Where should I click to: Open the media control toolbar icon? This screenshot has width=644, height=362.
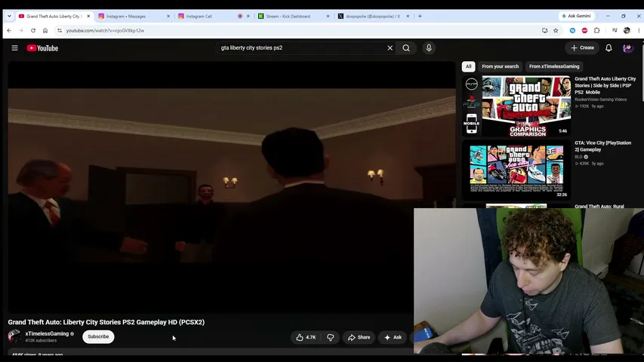coord(615,30)
